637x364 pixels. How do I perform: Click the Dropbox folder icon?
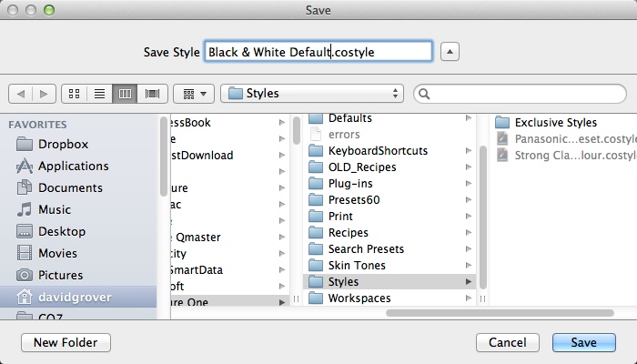[25, 144]
